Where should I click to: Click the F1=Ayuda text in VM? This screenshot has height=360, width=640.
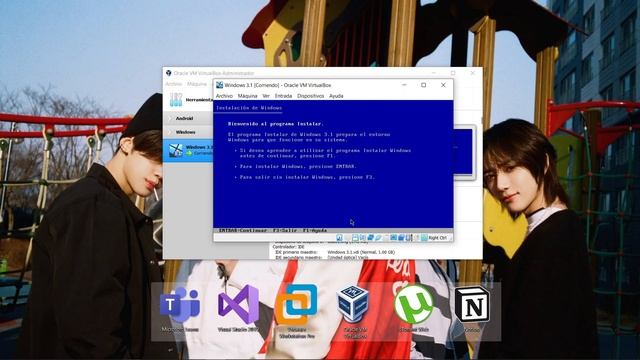(315, 231)
